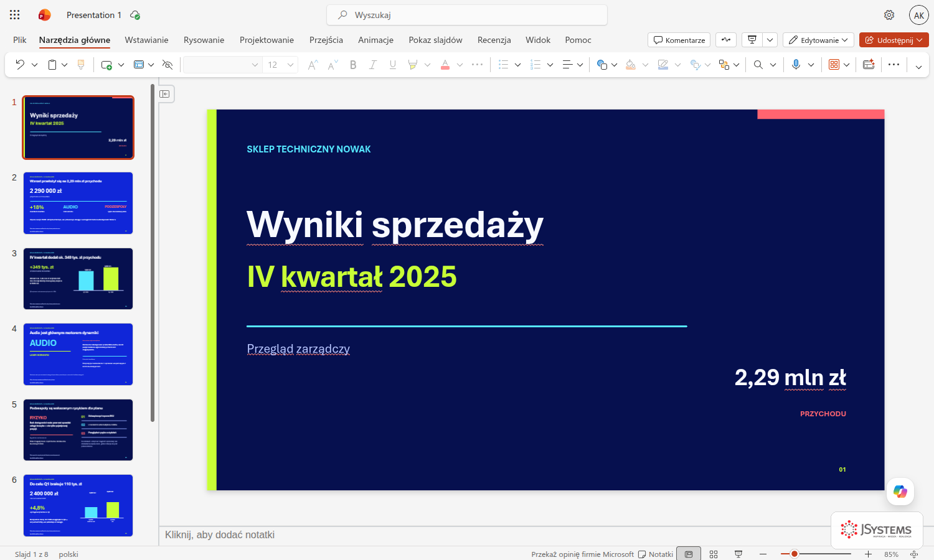Expand the Paste options dropdown
934x560 pixels.
coord(64,65)
